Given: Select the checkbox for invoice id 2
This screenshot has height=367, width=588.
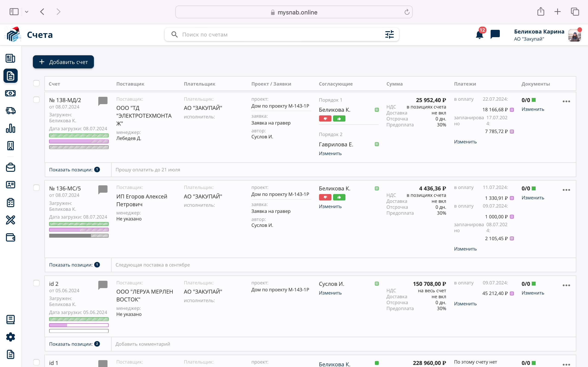Looking at the screenshot, I should click(x=37, y=283).
